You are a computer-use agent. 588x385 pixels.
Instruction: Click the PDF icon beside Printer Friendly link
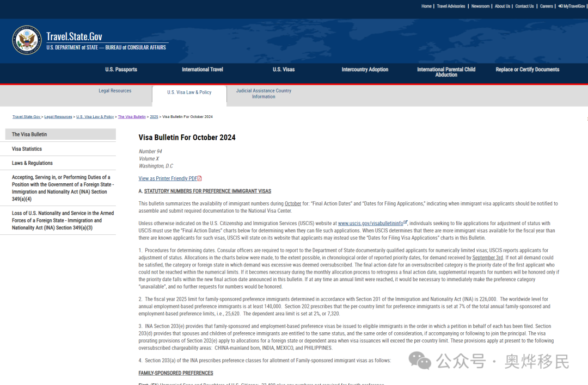click(200, 178)
